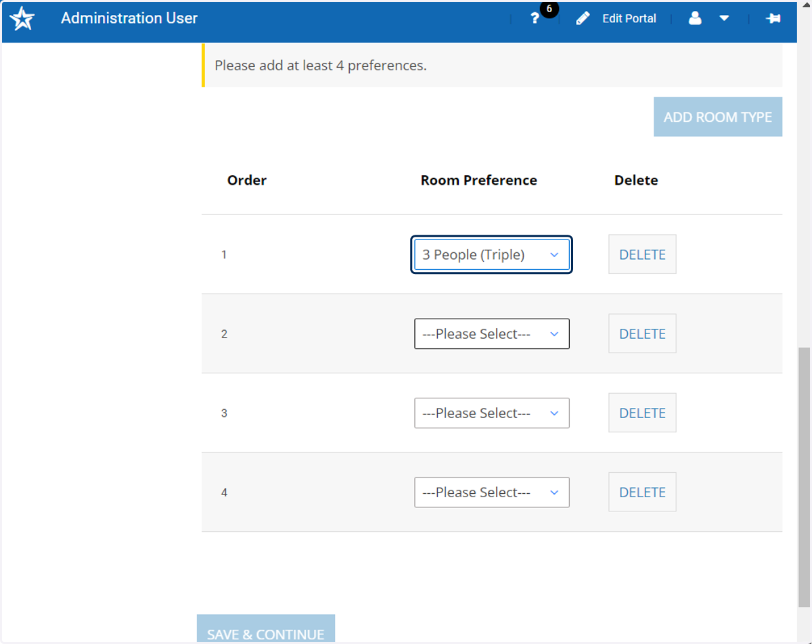Click the Edit Portal pencil icon
This screenshot has height=644, width=812.
(x=583, y=19)
